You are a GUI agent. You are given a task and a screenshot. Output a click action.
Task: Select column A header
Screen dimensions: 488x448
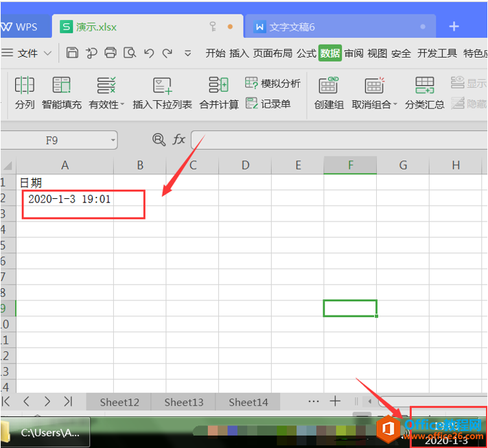tap(65, 165)
